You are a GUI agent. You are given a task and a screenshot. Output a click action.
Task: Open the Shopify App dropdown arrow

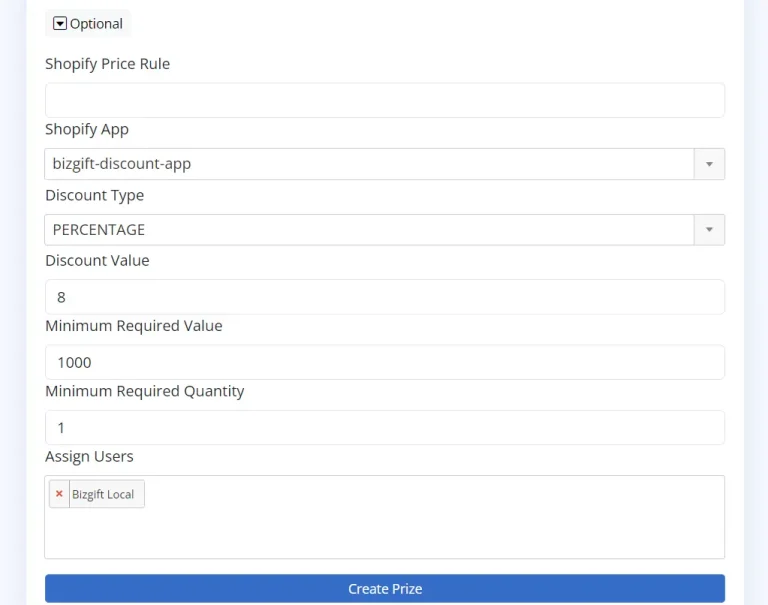click(709, 164)
